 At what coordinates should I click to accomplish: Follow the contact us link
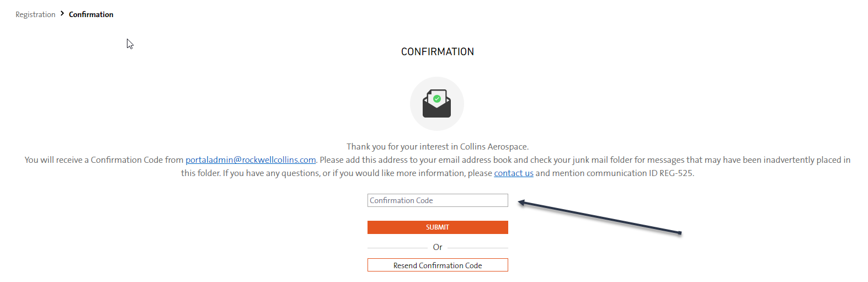(513, 173)
